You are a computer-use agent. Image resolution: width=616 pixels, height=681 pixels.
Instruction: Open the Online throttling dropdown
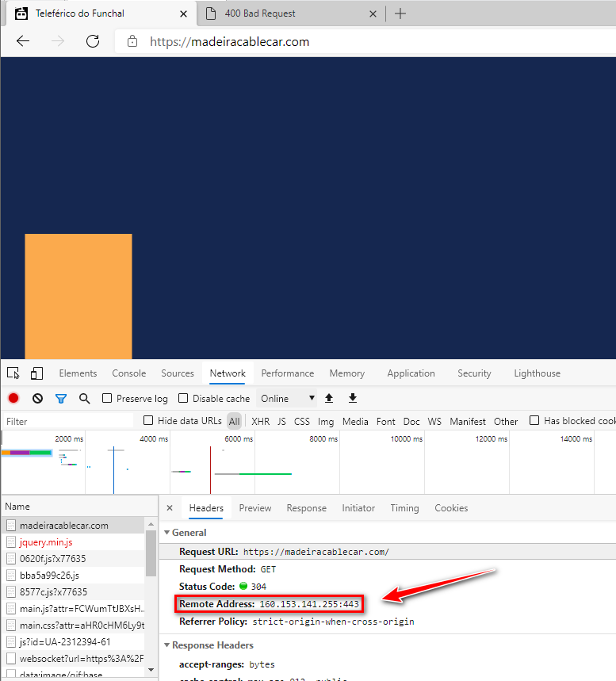[x=287, y=398]
